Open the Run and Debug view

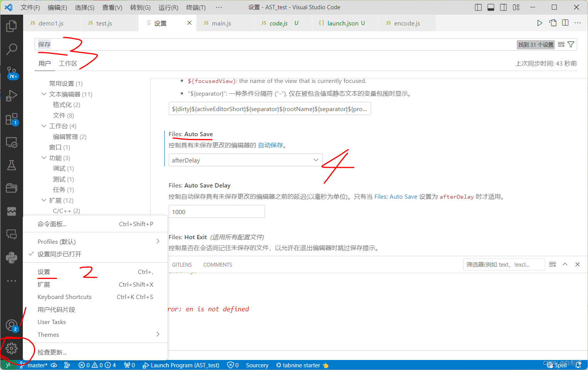[x=12, y=95]
